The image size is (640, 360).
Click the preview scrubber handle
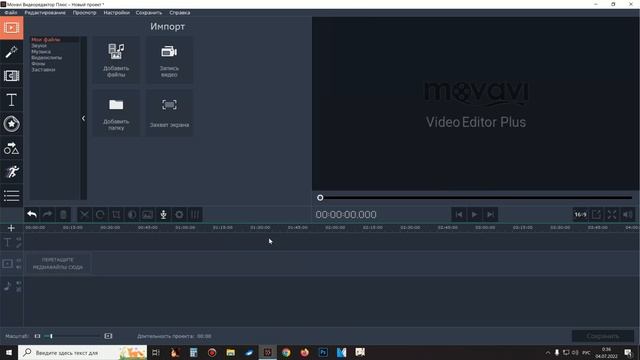pyautogui.click(x=320, y=198)
